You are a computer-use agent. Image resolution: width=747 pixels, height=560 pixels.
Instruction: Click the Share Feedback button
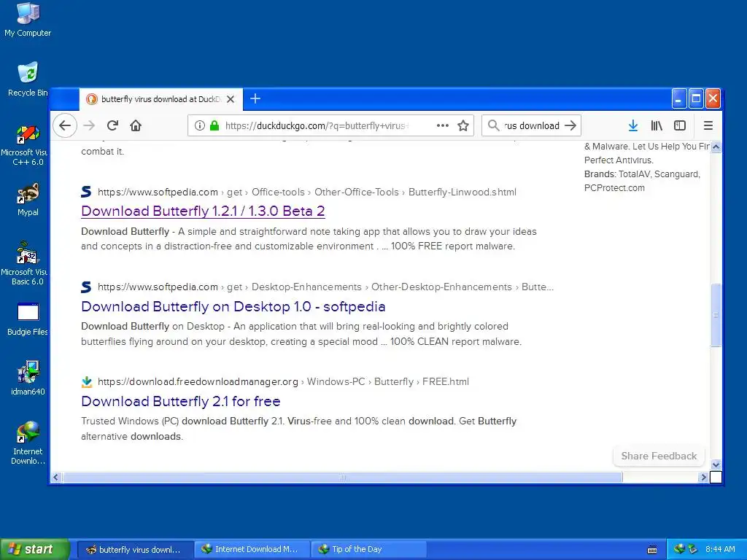click(x=659, y=456)
